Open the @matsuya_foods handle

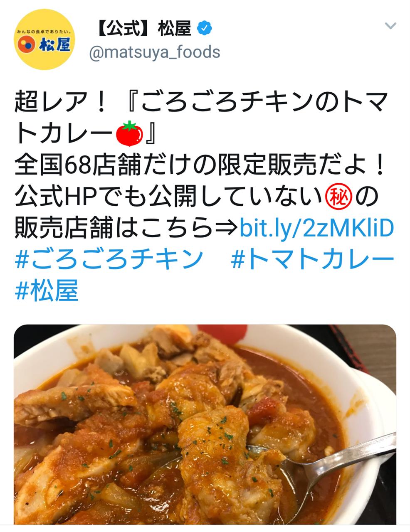coord(155,52)
